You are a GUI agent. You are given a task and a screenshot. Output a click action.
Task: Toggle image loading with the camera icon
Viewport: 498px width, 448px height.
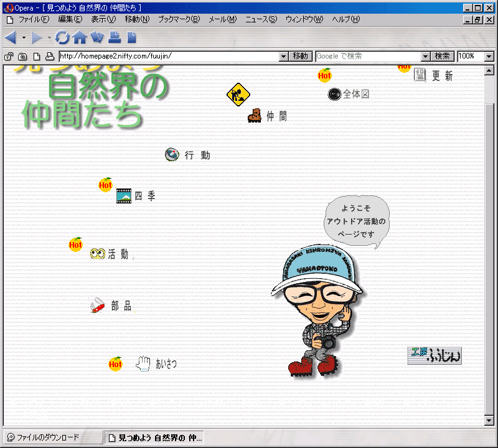[x=22, y=57]
